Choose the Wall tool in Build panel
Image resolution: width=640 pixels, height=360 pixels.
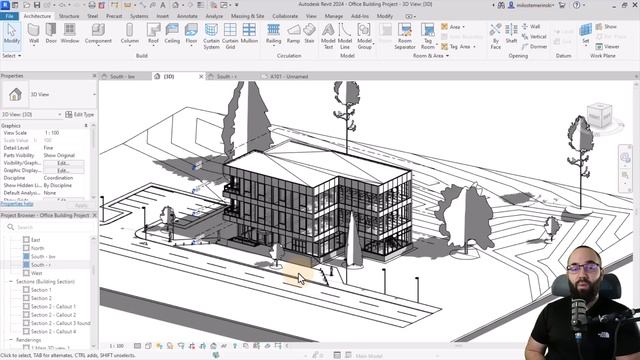pos(34,33)
